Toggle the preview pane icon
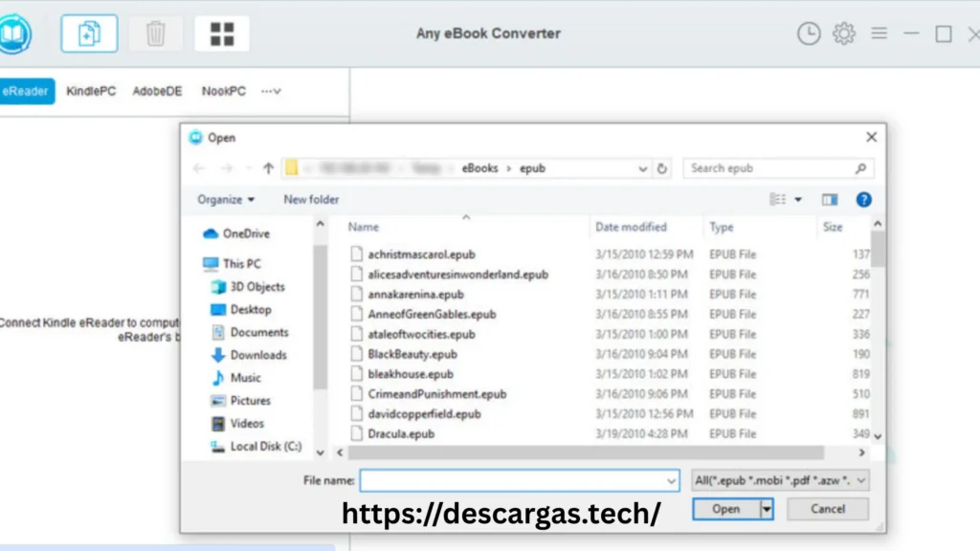The image size is (980, 551). (830, 199)
